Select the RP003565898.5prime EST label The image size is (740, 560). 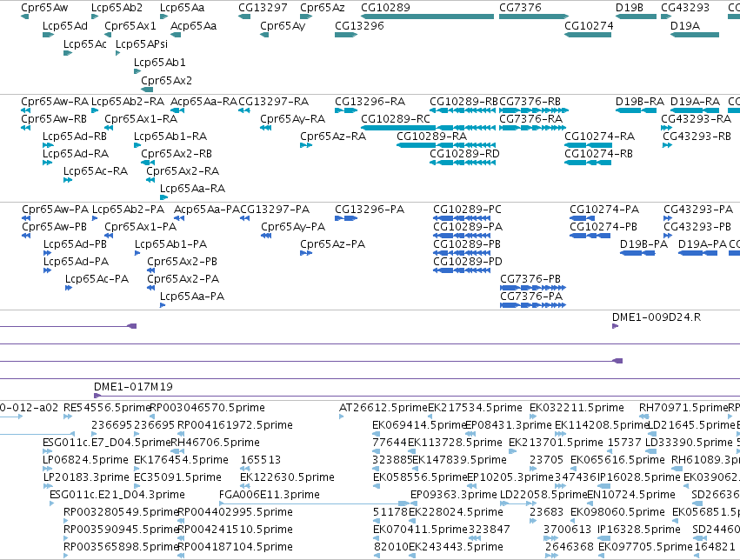(121, 547)
